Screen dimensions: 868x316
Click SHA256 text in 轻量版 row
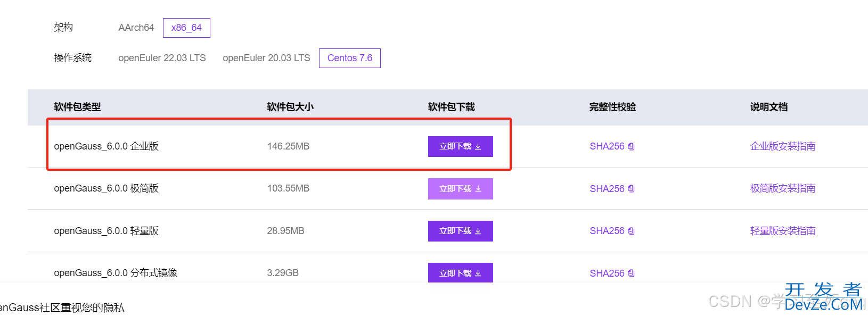click(x=607, y=231)
